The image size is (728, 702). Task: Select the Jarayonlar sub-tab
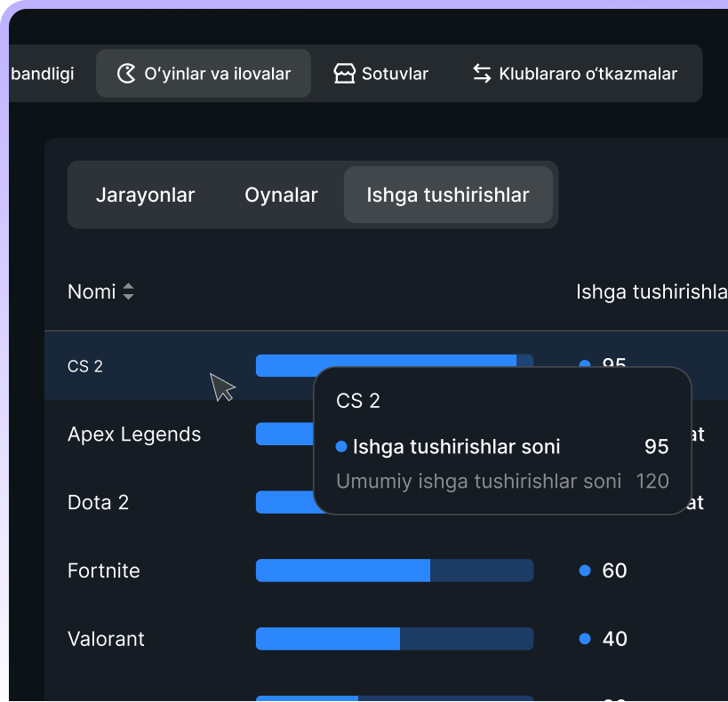(x=145, y=195)
